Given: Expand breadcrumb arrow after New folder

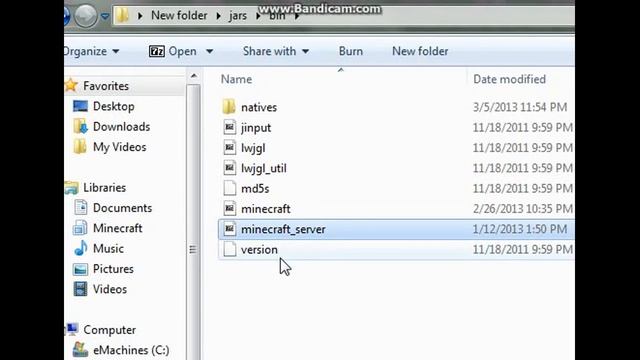Looking at the screenshot, I should coord(218,16).
